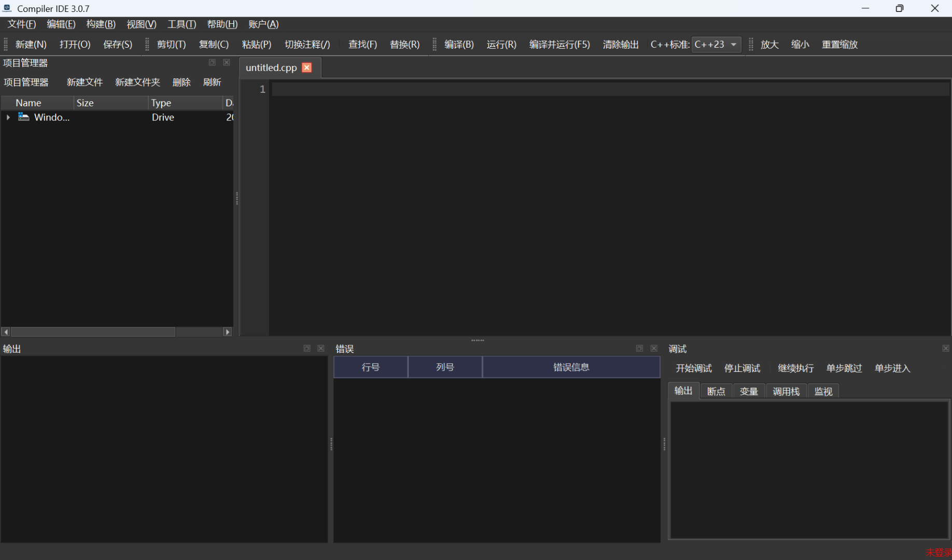The image size is (952, 560).
Task: Click 新建文件 in project manager
Action: pos(85,82)
